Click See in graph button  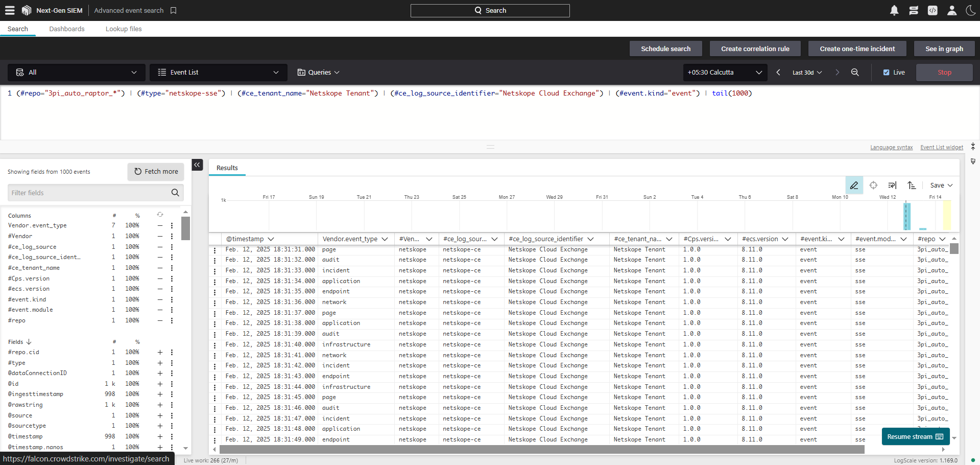tap(944, 49)
